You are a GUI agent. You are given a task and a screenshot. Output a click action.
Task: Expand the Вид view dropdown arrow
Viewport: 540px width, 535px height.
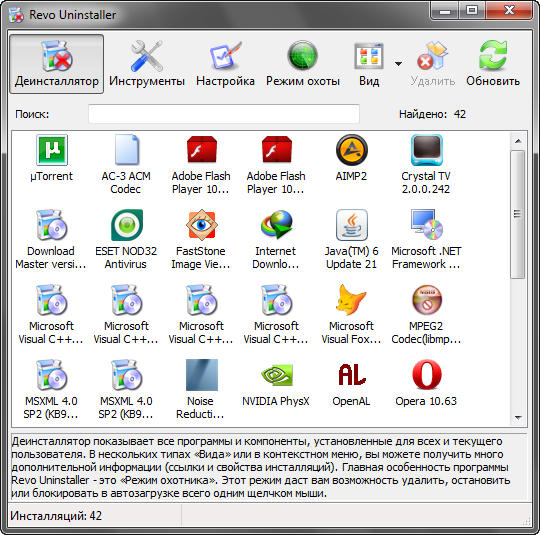[x=398, y=64]
